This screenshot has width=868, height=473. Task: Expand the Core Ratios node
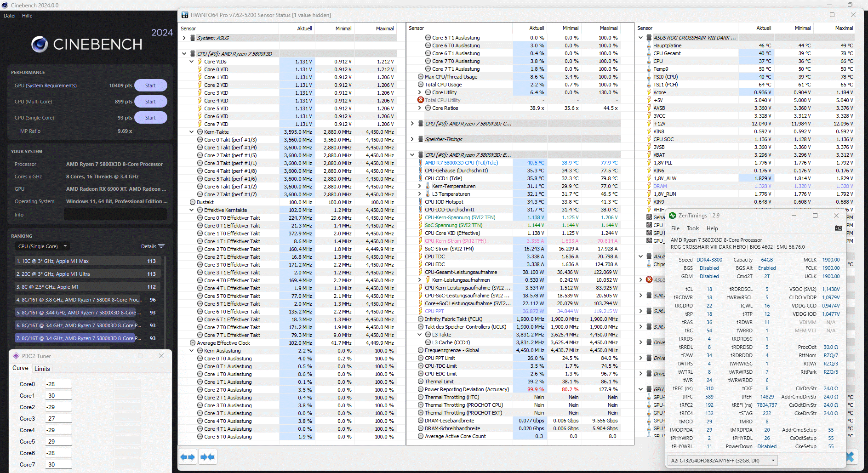(419, 108)
